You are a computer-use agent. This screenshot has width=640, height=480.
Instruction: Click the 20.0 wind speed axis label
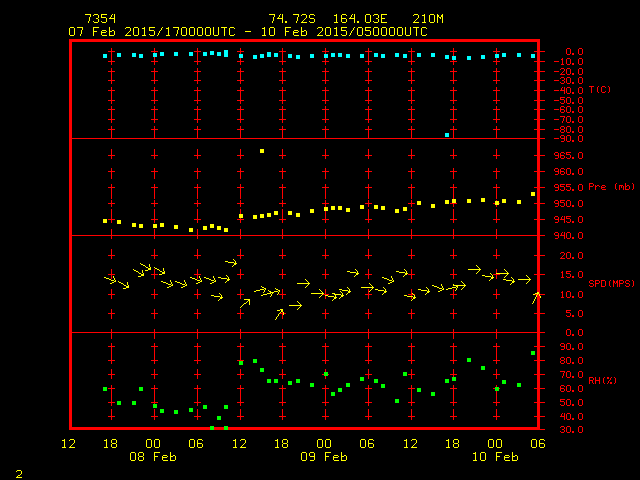pyautogui.click(x=571, y=256)
